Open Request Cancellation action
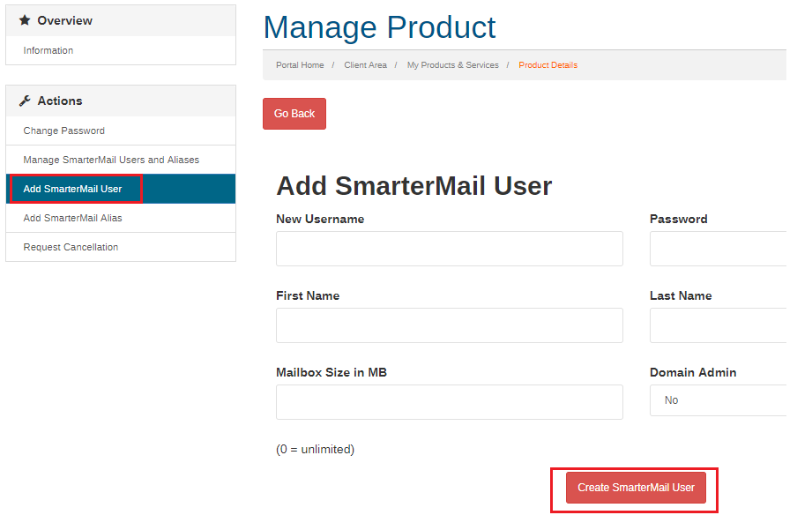812x530 pixels. (x=121, y=247)
